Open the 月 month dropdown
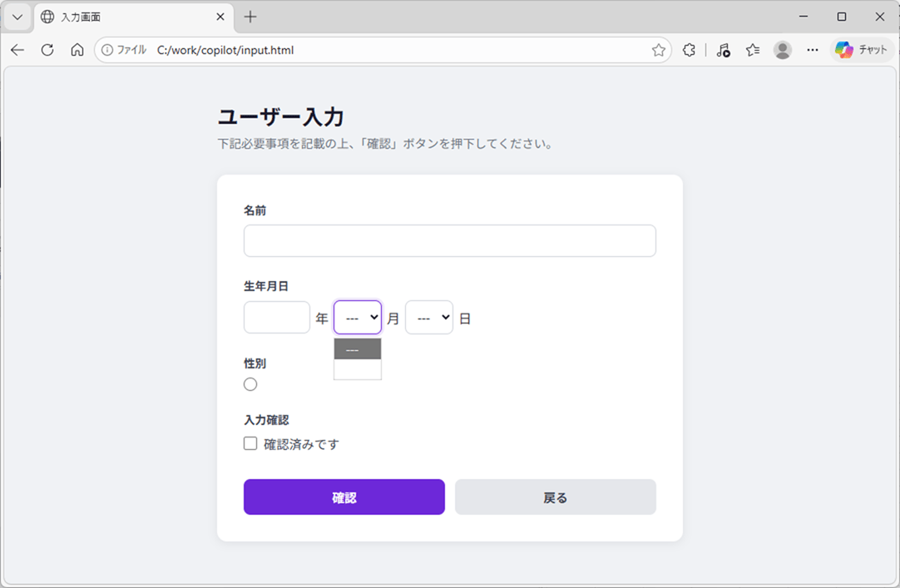The width and height of the screenshot is (900, 588). (x=358, y=318)
